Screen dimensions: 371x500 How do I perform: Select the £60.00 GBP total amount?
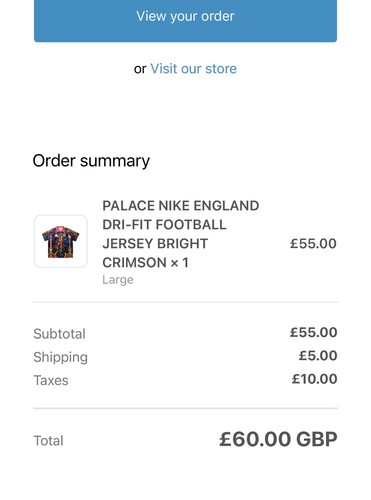(278, 439)
